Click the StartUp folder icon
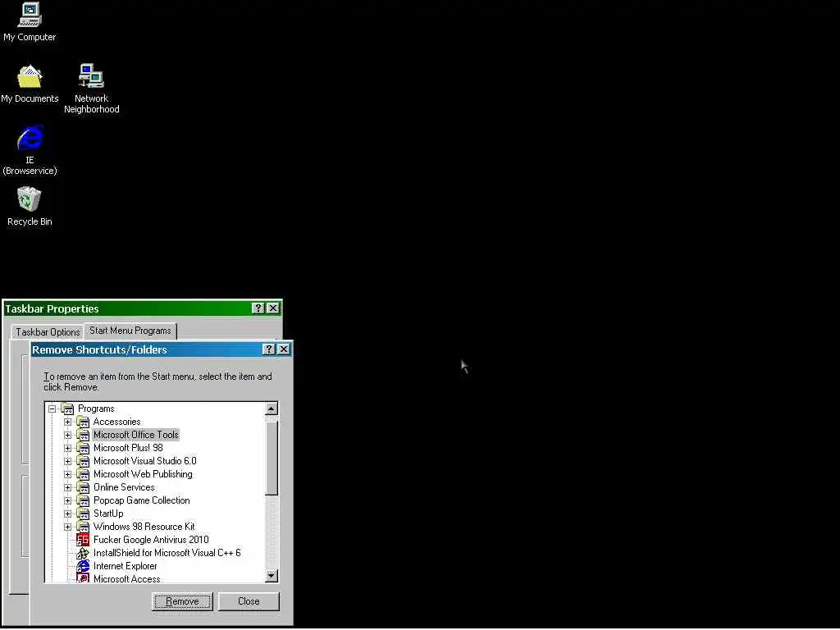 [x=83, y=514]
